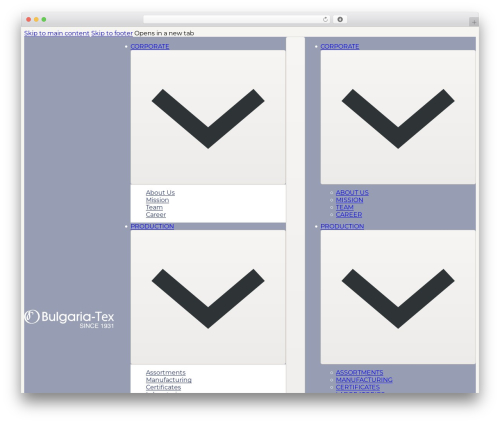The width and height of the screenshot is (500, 423).
Task: Expand the left column's CORPORATE chevron
Action: tap(208, 117)
